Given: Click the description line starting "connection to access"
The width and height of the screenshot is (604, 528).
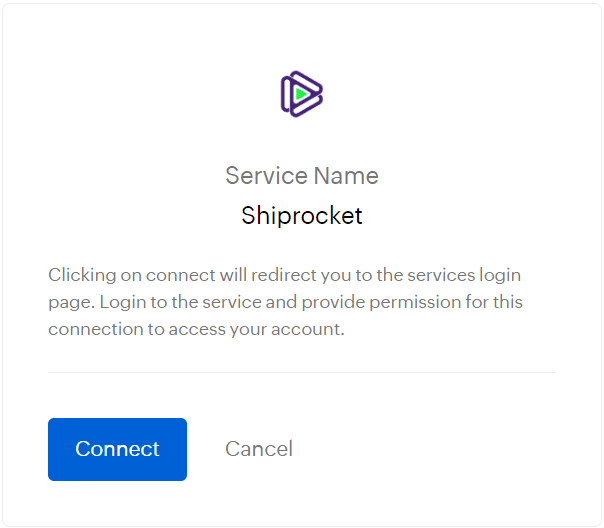Looking at the screenshot, I should pyautogui.click(x=196, y=328).
